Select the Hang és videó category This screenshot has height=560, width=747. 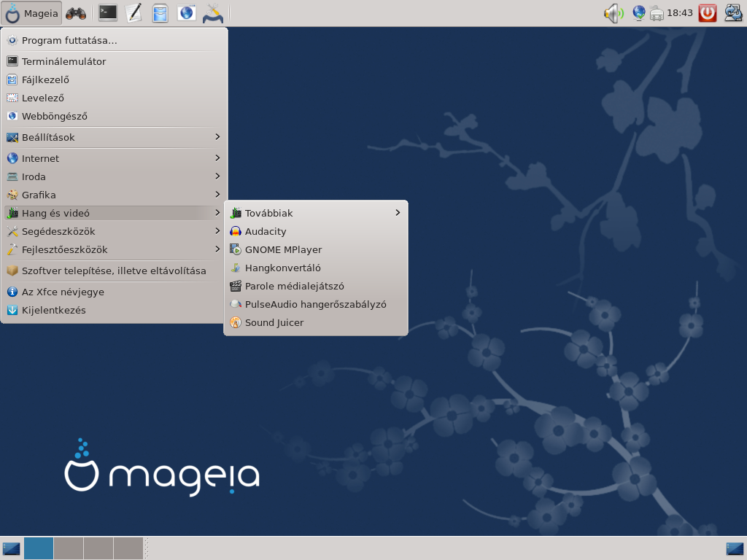point(114,213)
